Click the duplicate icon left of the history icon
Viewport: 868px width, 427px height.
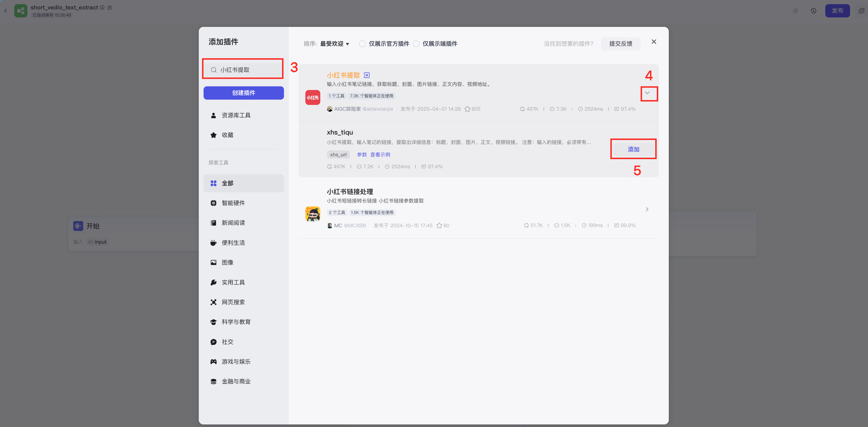point(796,11)
